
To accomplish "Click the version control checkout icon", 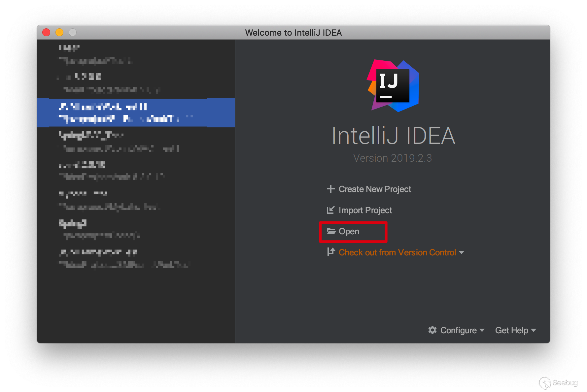I will pos(331,252).
